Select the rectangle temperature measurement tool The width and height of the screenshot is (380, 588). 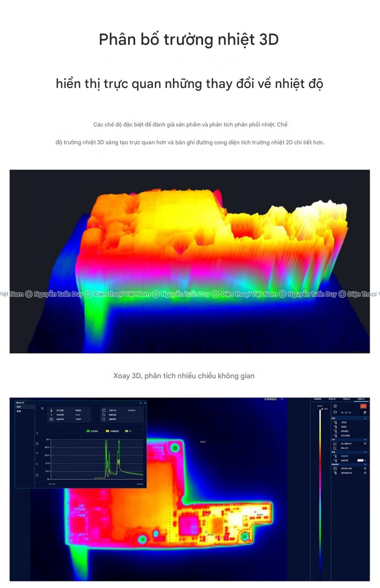[x=335, y=431]
